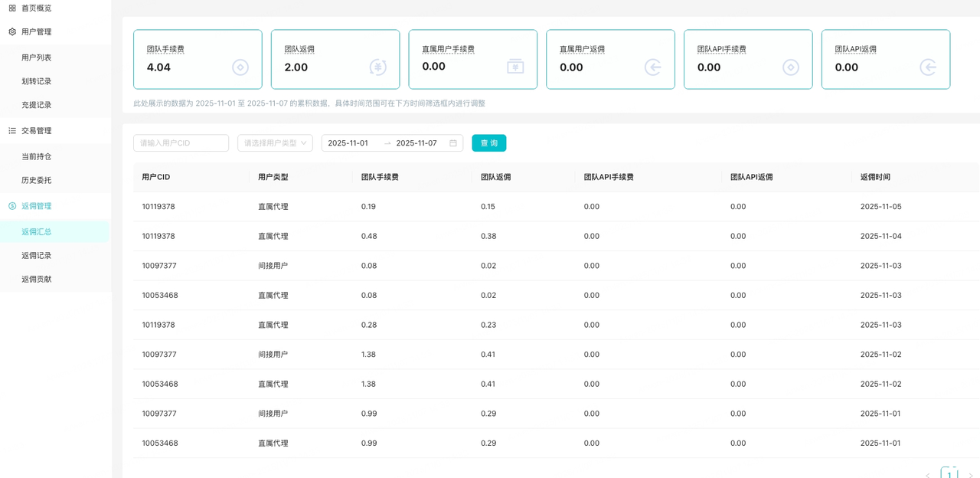Click the 直属用户手续费 card icon
This screenshot has width=980, height=478.
click(x=515, y=67)
